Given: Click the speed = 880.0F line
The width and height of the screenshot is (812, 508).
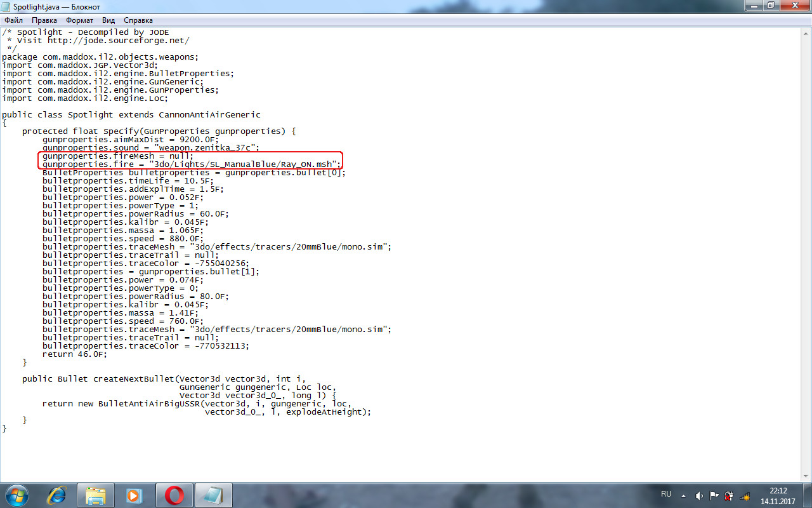Looking at the screenshot, I should [122, 239].
